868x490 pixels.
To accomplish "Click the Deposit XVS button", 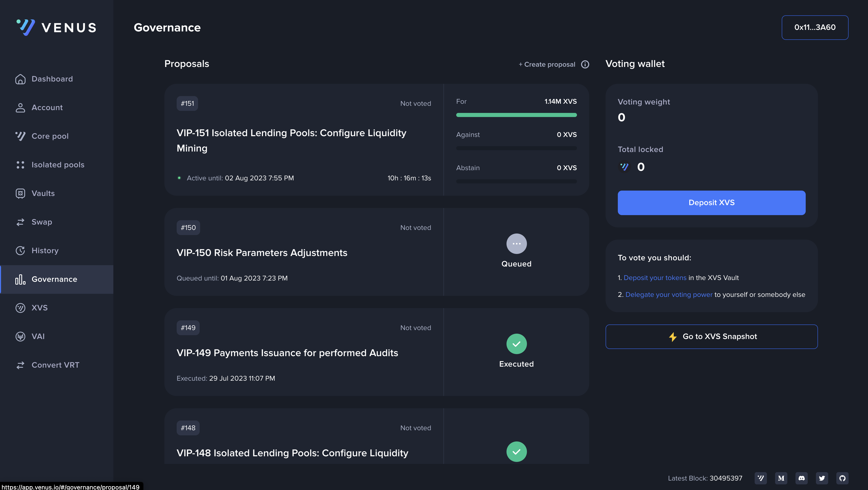I will coord(711,203).
